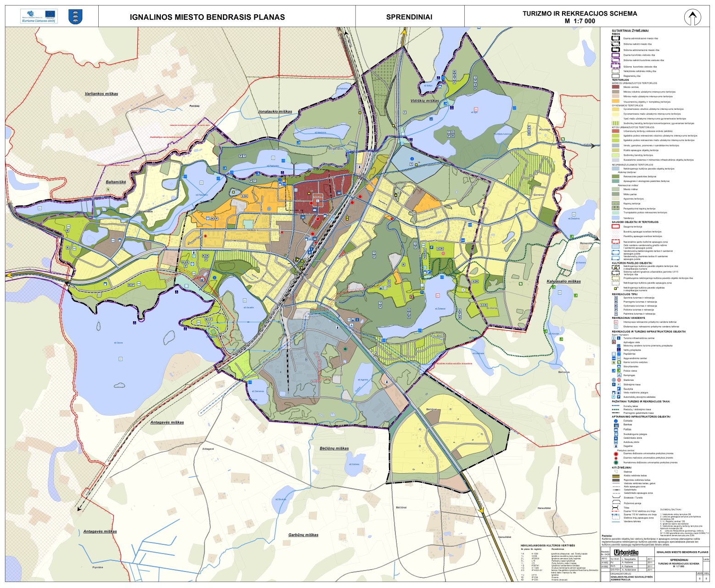The image size is (715, 588).
Task: Click the Kuriame Lietuvos ateitį EU logo
Action: pyautogui.click(x=39, y=17)
